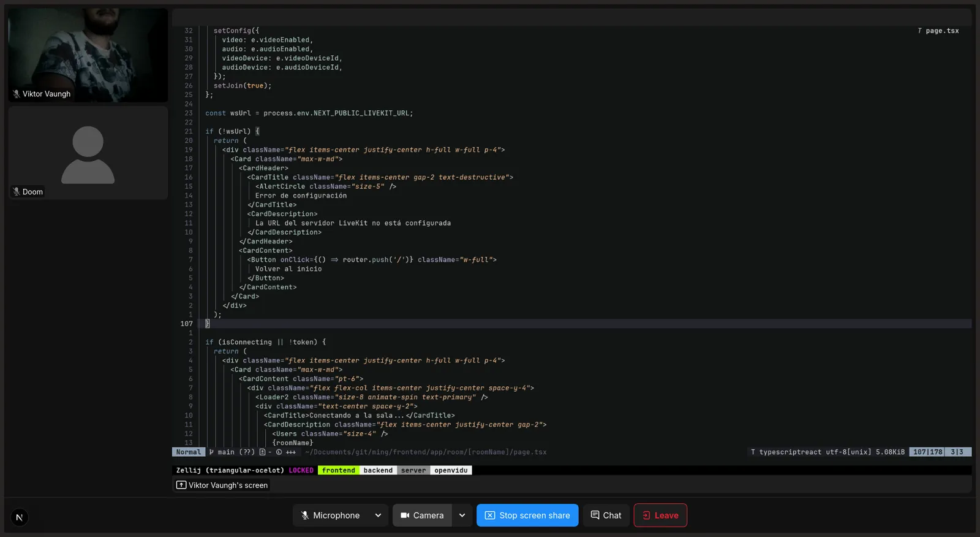Click the "setJoin(true);" code line
Image resolution: width=980 pixels, height=537 pixels.
click(243, 86)
